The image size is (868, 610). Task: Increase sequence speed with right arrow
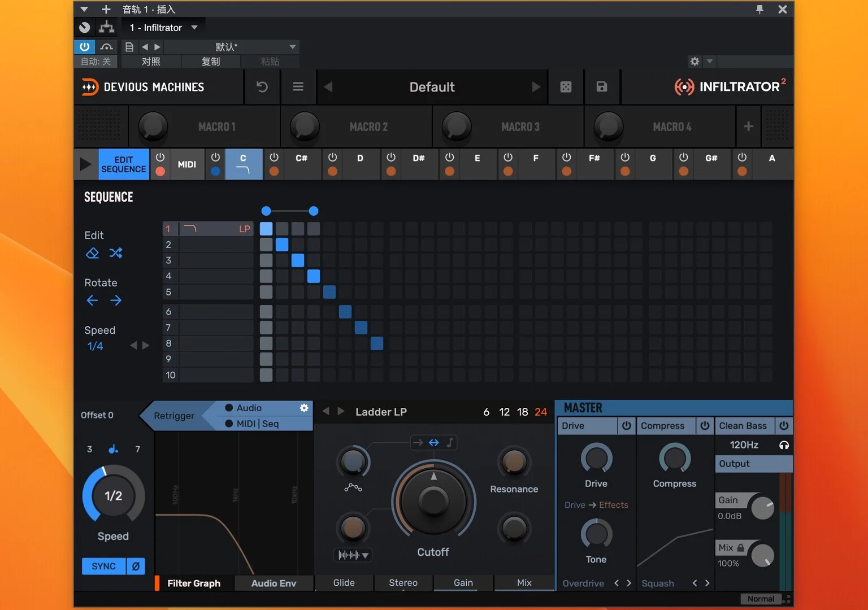tap(146, 345)
